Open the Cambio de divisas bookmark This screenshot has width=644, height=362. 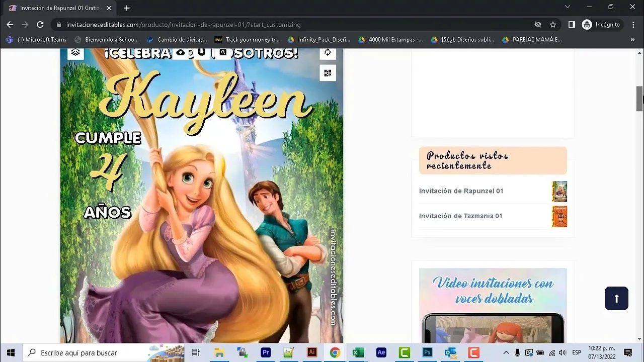(x=177, y=39)
